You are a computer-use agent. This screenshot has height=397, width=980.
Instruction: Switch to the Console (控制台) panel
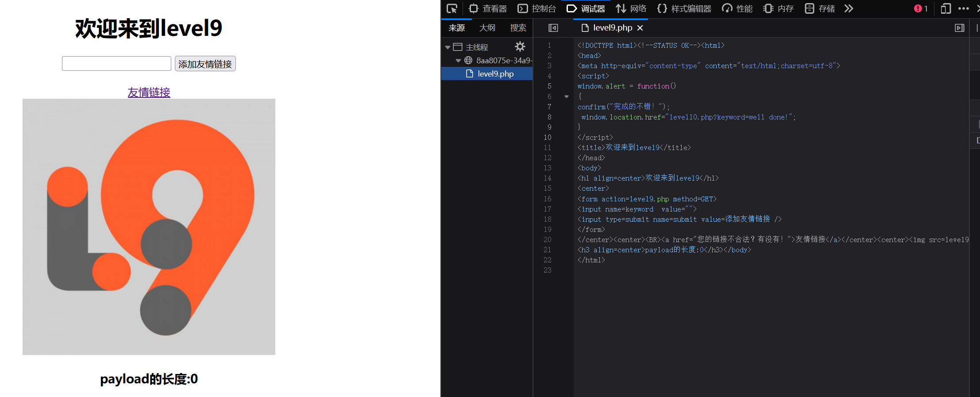coord(537,8)
